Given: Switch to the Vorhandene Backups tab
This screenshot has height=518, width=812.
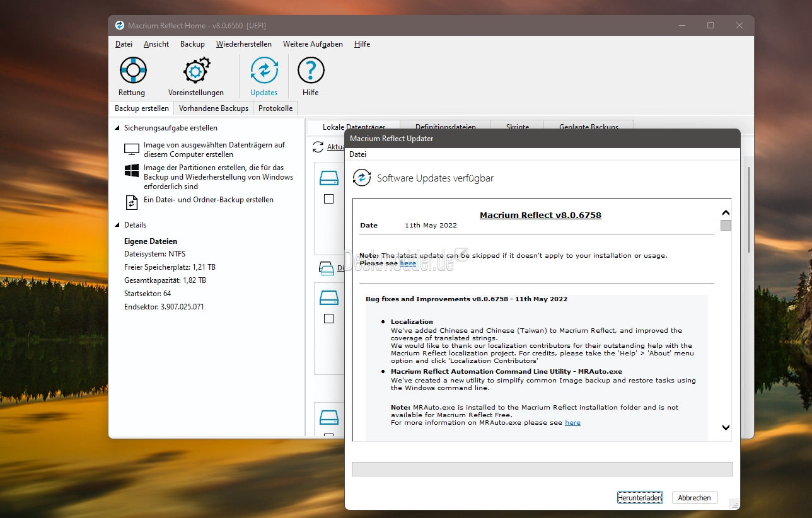Looking at the screenshot, I should (214, 108).
